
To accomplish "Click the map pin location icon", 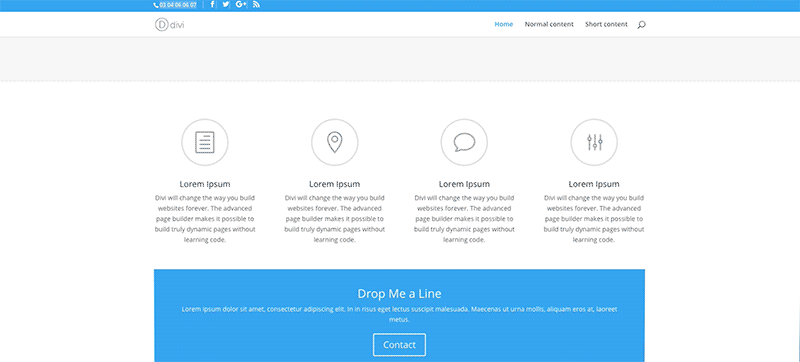I will coord(335,142).
